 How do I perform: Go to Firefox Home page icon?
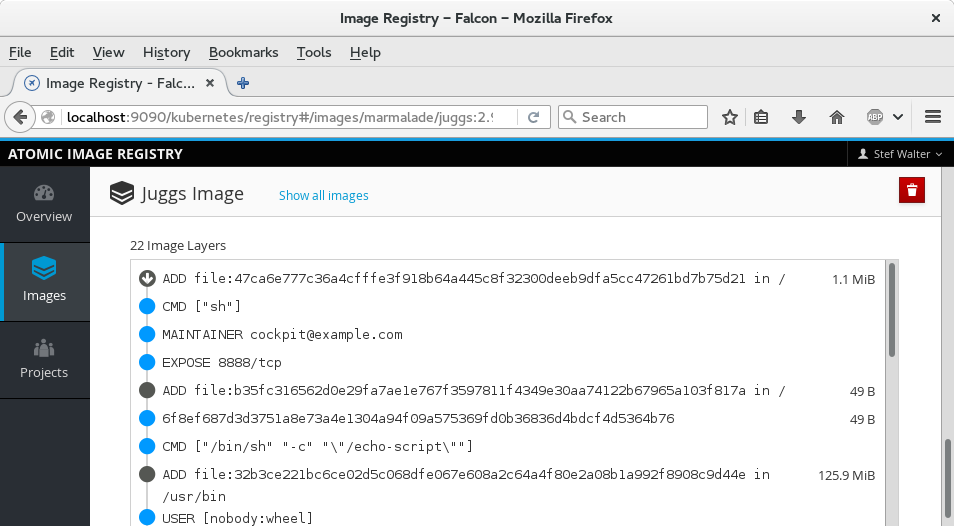coord(837,117)
